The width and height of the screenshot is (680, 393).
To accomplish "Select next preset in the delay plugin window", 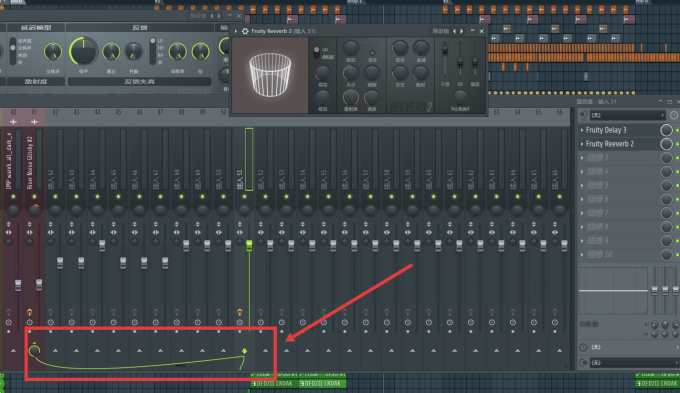I will pos(219,16).
